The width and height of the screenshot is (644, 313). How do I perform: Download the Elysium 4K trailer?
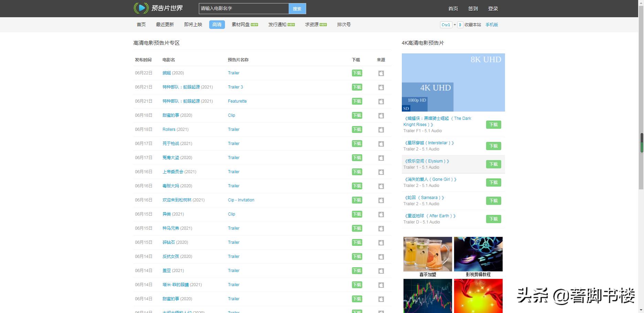point(494,164)
